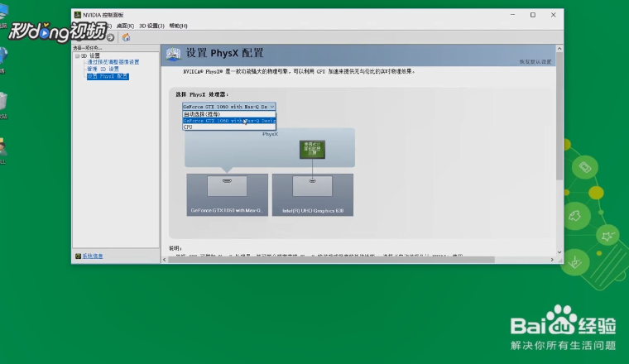
Task: Collapse the 3D 设置 tree node
Action: click(78, 55)
